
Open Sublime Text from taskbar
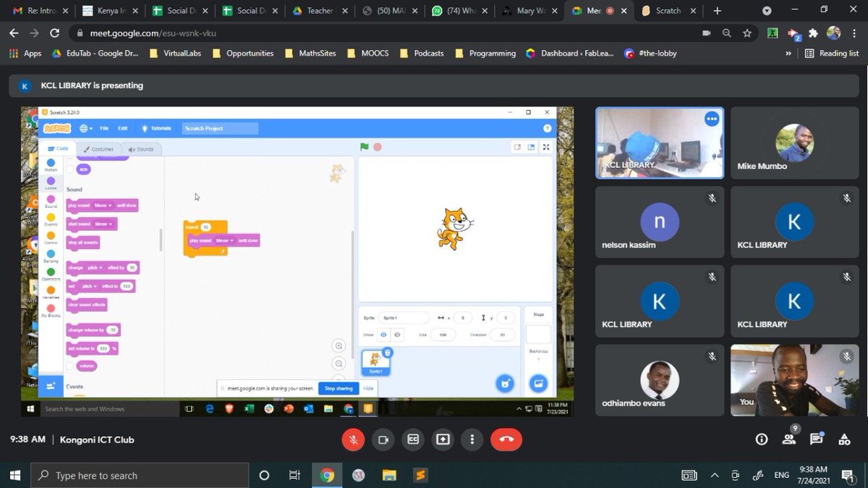420,476
